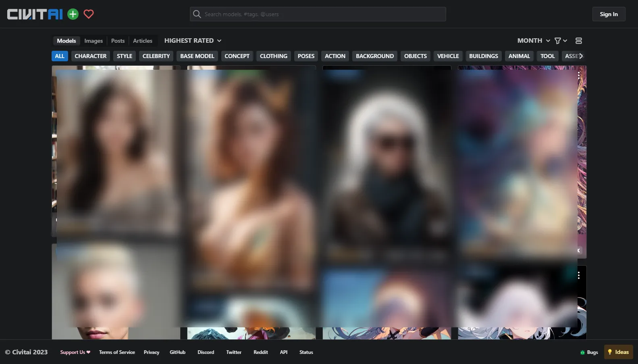The image size is (638, 364).
Task: Open the three-dot menu on the bottom-right card
Action: tap(578, 275)
